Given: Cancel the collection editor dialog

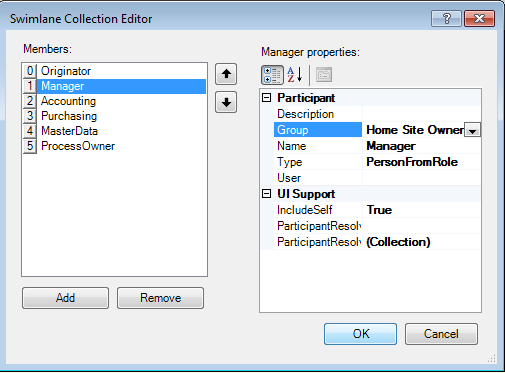Looking at the screenshot, I should [441, 334].
